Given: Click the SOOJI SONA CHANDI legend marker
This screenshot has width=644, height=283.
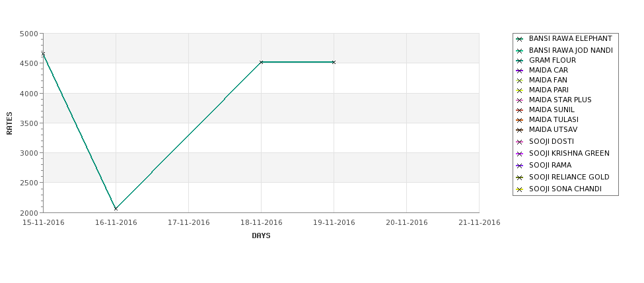Looking at the screenshot, I should [x=519, y=189].
